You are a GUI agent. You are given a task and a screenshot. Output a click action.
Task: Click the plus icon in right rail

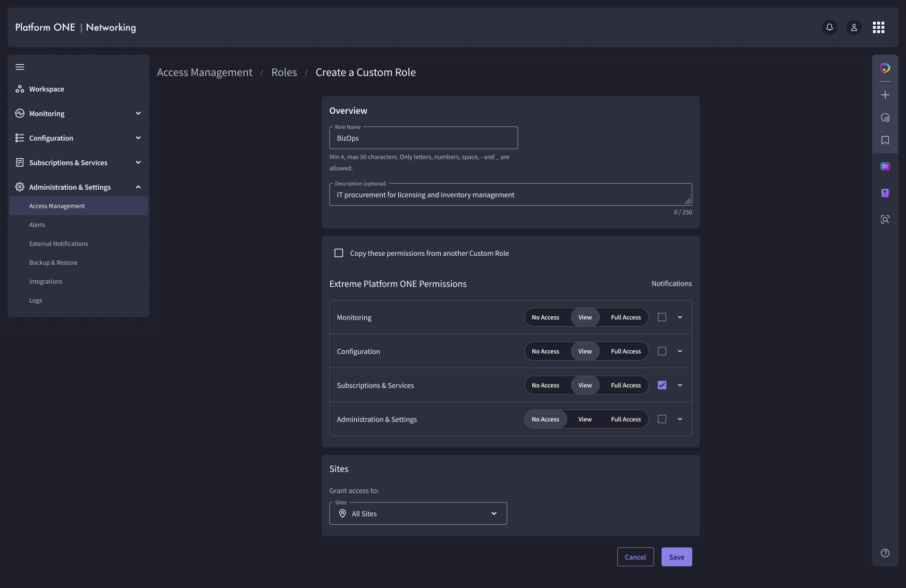point(885,95)
